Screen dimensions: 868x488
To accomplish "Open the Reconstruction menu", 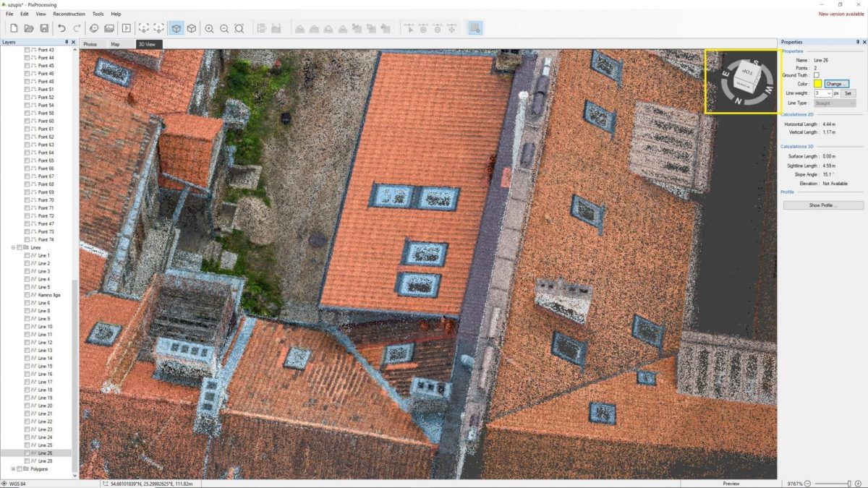I will 69,13.
